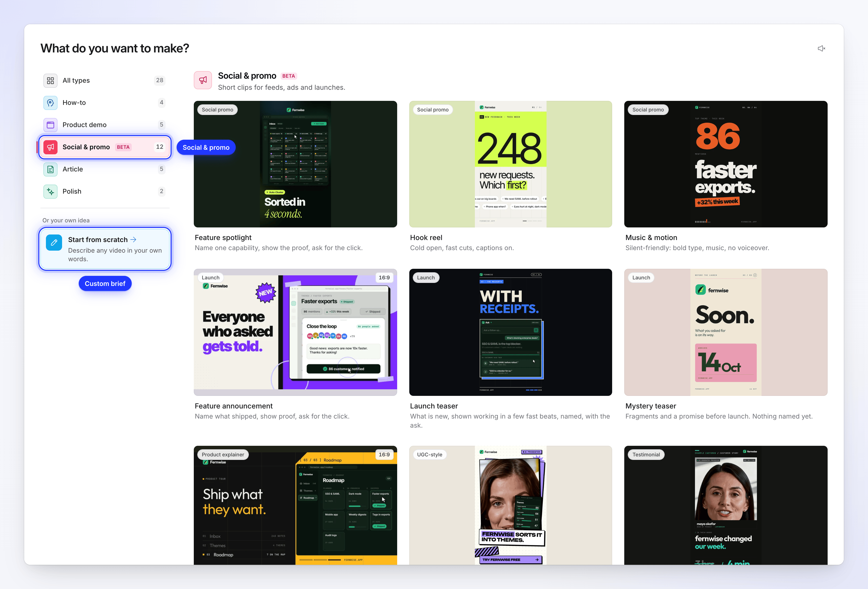Click the All types grid icon
This screenshot has width=868, height=589.
(x=50, y=81)
